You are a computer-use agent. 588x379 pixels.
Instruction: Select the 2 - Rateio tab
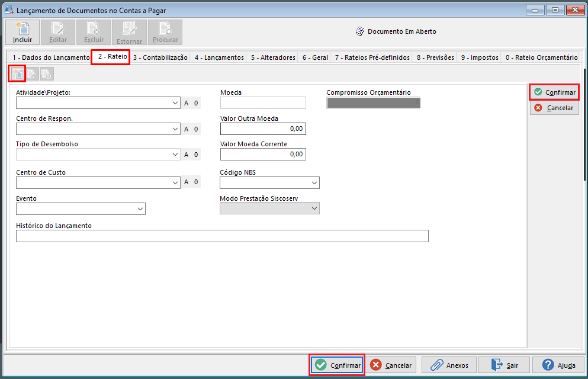point(112,57)
